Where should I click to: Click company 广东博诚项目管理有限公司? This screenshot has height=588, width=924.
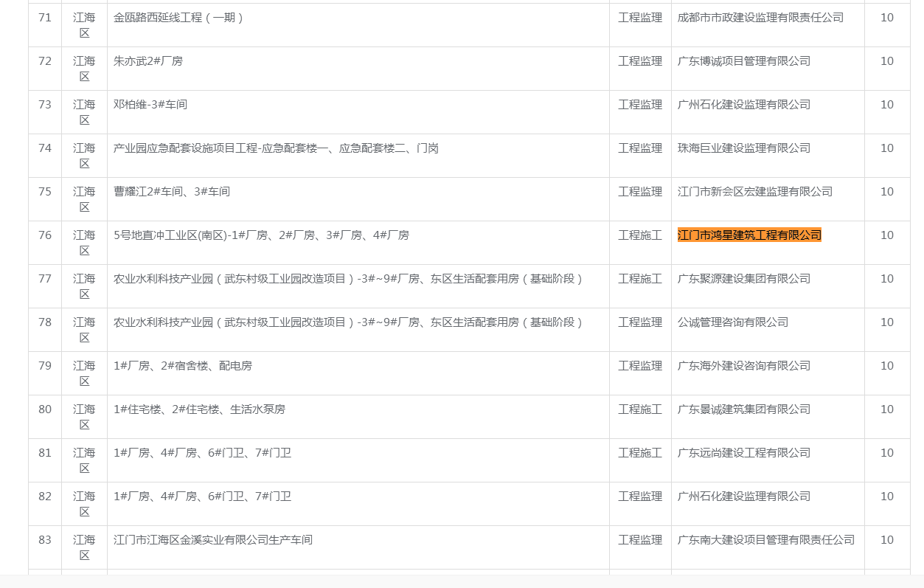pos(744,61)
